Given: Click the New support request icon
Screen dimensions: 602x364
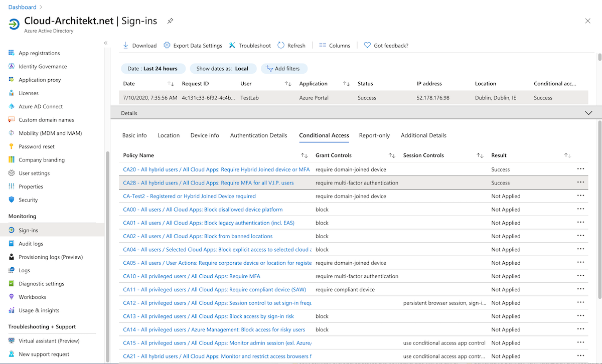Looking at the screenshot, I should tap(12, 354).
